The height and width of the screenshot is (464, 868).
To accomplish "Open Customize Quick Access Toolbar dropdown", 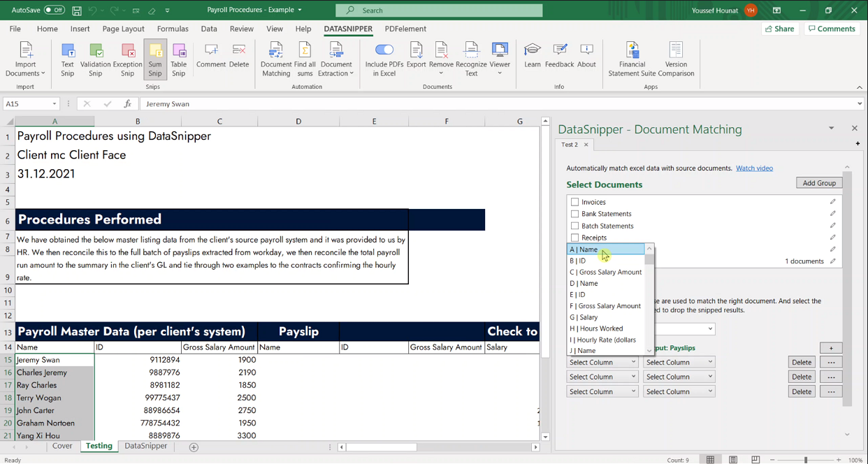I will click(x=167, y=10).
